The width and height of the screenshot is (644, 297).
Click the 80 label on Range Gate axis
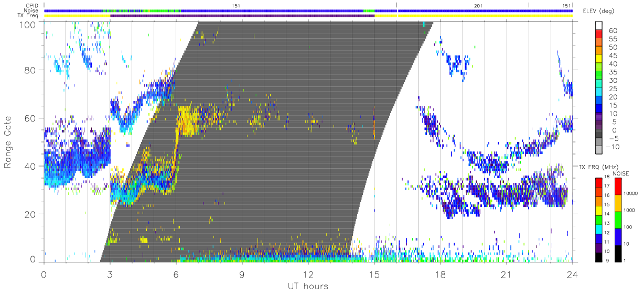(29, 70)
